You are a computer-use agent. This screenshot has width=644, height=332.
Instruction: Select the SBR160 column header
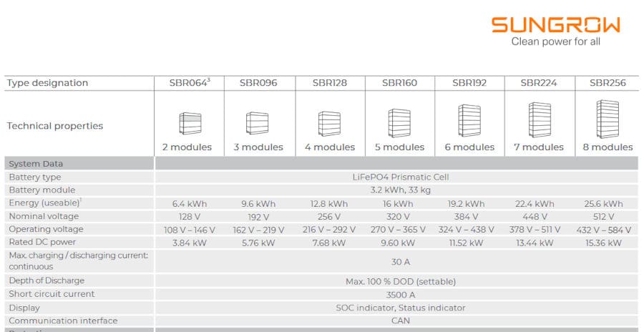coord(399,82)
